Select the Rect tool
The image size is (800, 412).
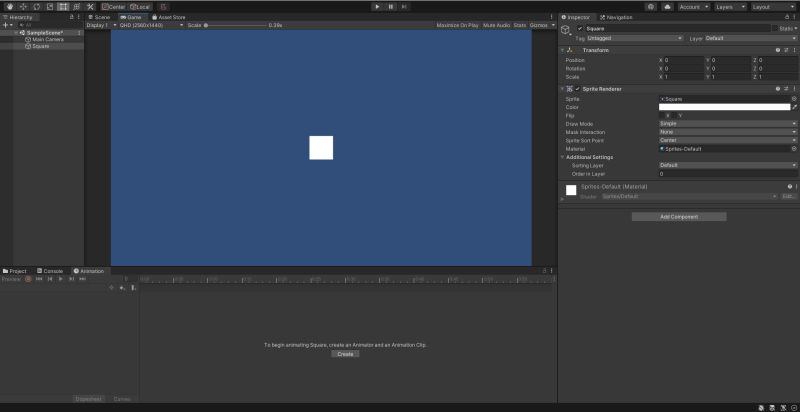pyautogui.click(x=63, y=7)
